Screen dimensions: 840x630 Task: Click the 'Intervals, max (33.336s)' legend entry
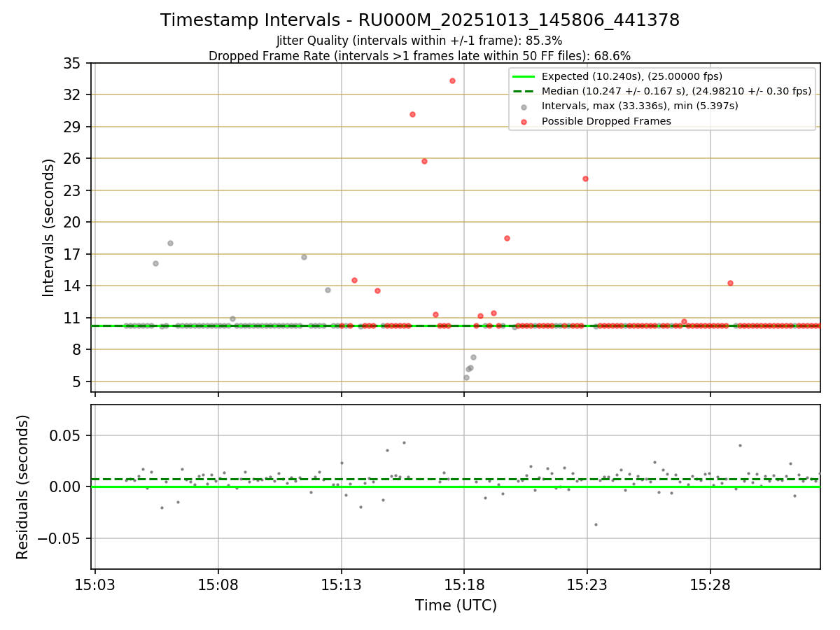pos(640,106)
